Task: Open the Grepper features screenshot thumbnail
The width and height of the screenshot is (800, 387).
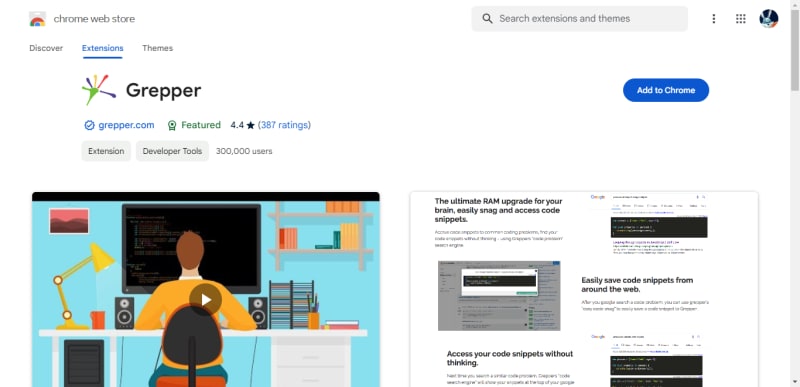Action: 584,289
